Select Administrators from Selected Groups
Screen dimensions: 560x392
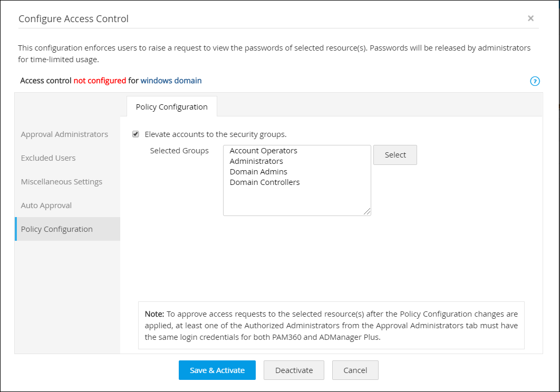point(256,161)
